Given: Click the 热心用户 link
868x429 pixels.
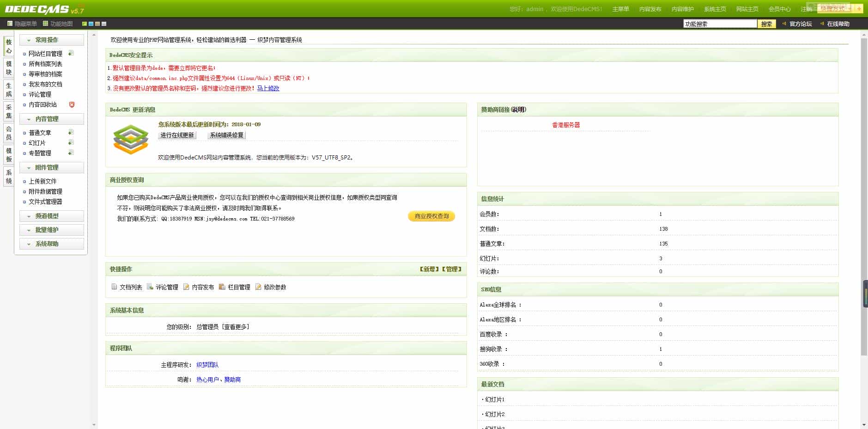Looking at the screenshot, I should pos(207,380).
